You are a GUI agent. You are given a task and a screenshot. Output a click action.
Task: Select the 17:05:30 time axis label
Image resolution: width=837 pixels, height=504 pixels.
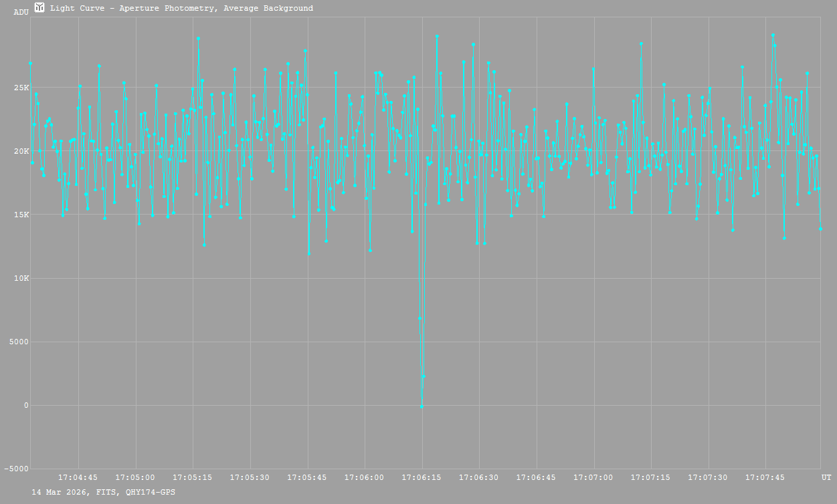[250, 478]
